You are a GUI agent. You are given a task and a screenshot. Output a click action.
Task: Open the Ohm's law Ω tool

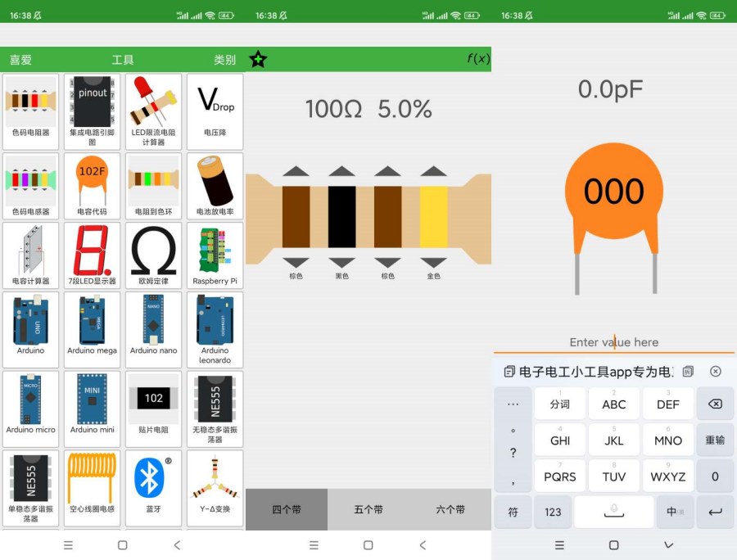click(153, 255)
